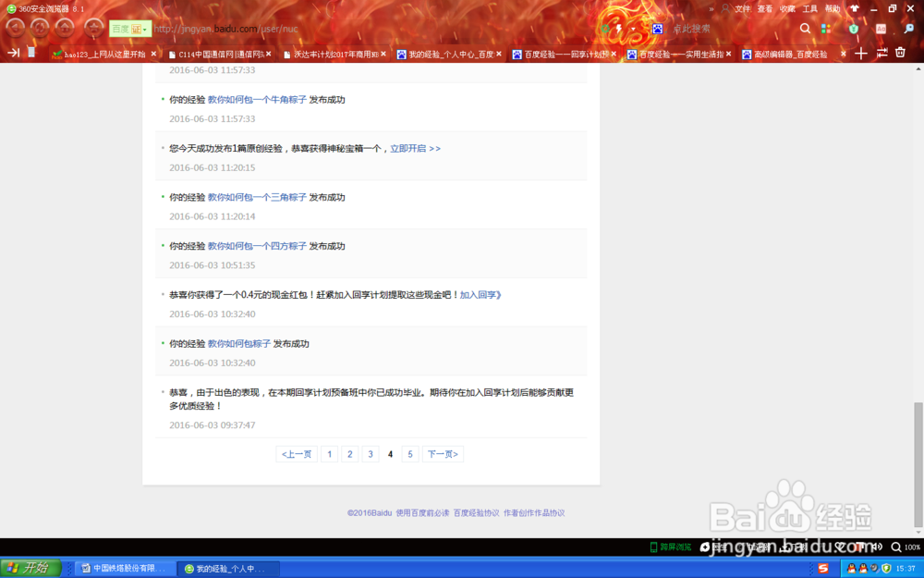Click the 立即开启 >> treasure box link
Screen dimensions: 924x578
pyautogui.click(x=416, y=149)
